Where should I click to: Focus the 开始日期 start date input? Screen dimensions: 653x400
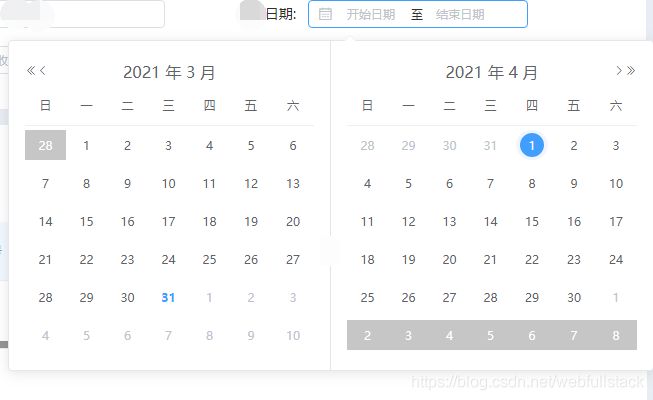tap(371, 15)
